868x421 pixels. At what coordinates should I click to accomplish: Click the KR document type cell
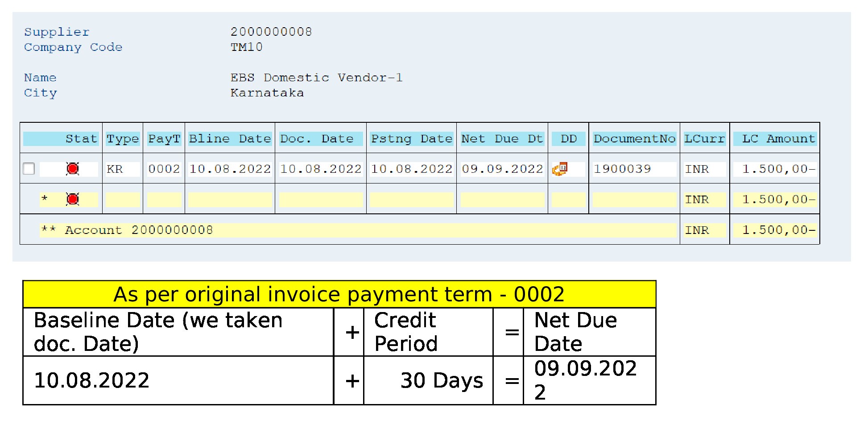[x=115, y=169]
